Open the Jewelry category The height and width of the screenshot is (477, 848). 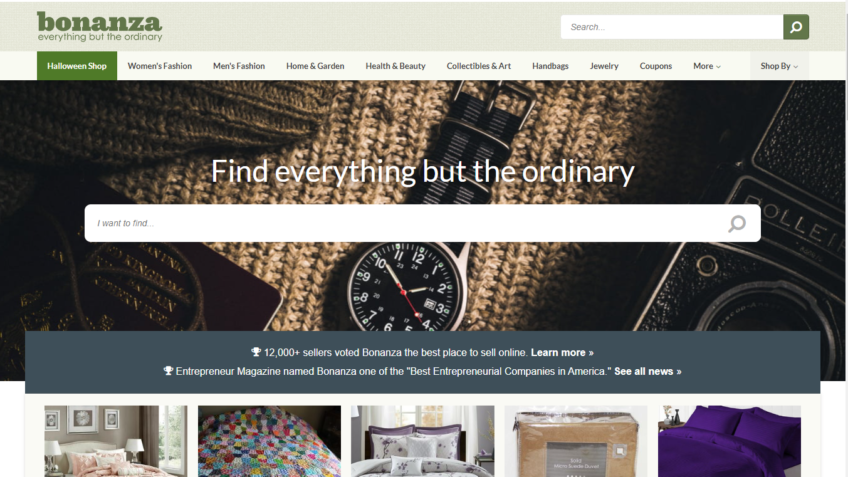[x=604, y=66]
